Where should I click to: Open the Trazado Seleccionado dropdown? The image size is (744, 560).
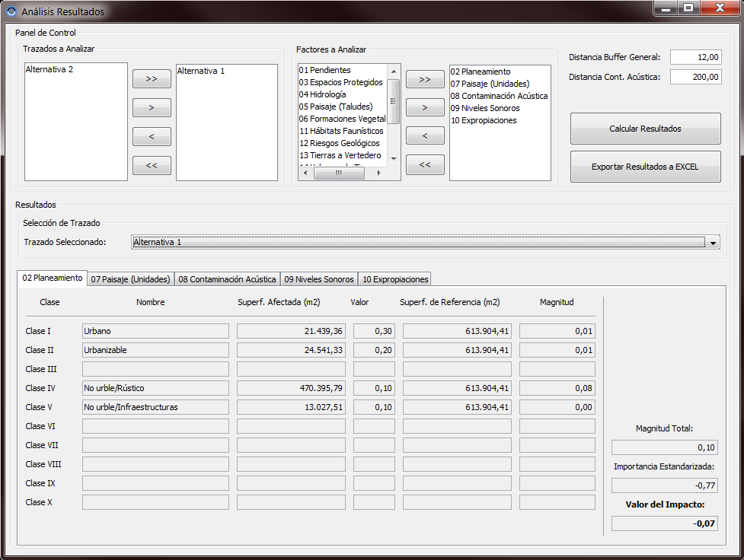[x=712, y=243]
